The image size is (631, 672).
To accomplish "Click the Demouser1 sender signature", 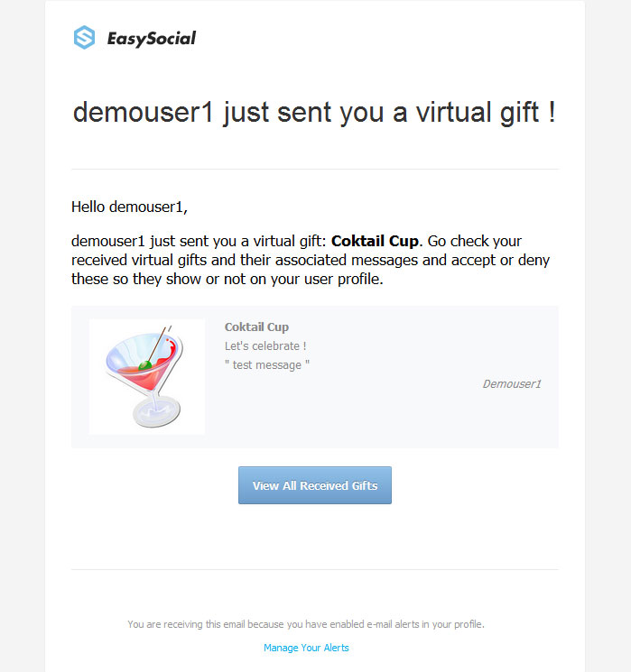I will click(512, 383).
